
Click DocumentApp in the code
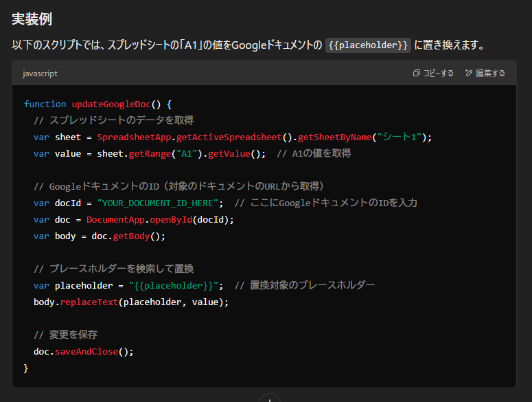(x=115, y=220)
